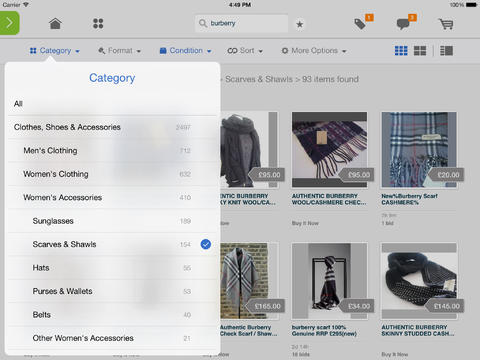Image resolution: width=480 pixels, height=360 pixels.
Task: Click the £34.00 price tag
Action: pos(356,306)
